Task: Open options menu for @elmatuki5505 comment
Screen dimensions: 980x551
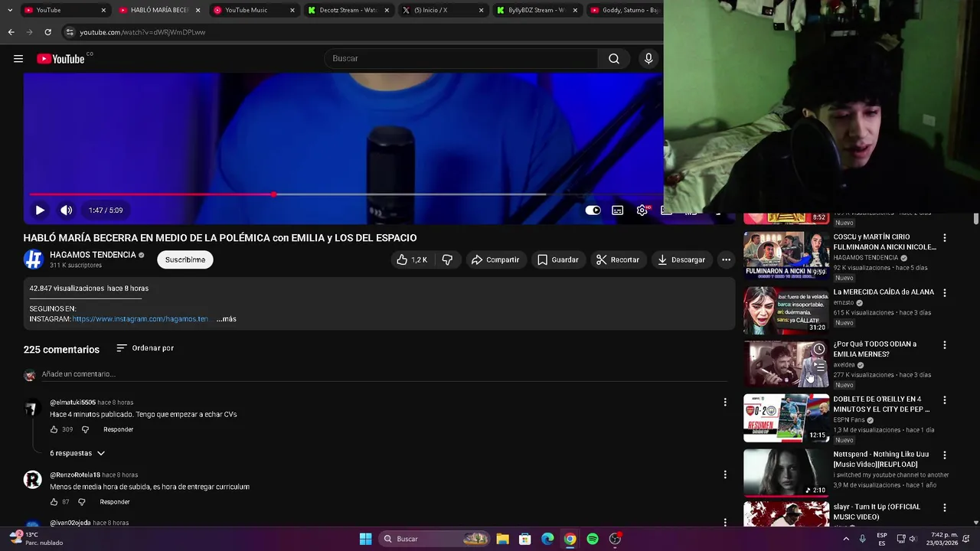Action: coord(725,402)
